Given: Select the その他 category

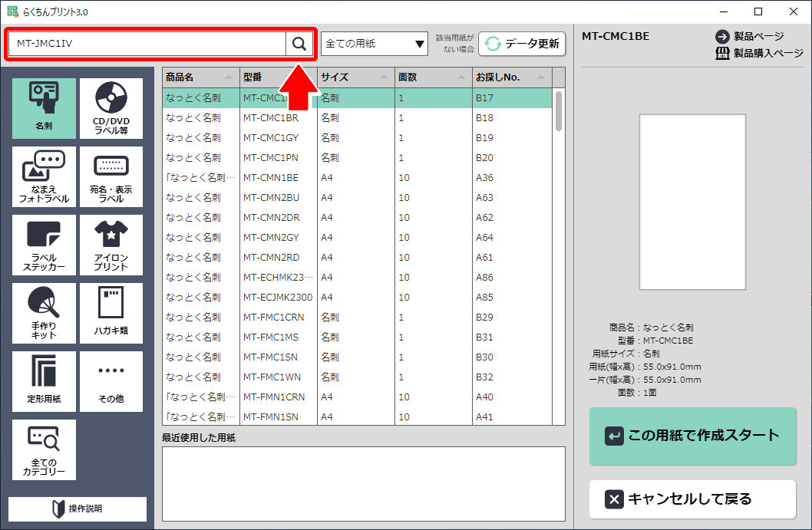Looking at the screenshot, I should 111,382.
